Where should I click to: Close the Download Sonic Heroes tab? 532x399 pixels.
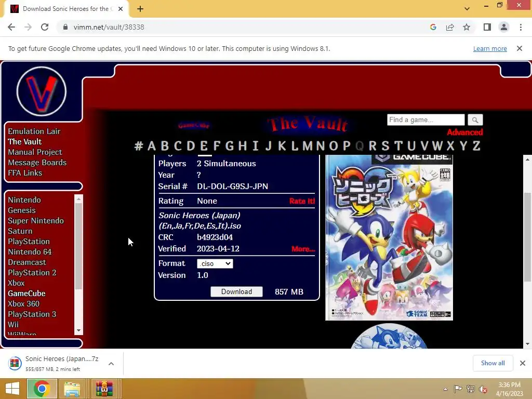(121, 9)
